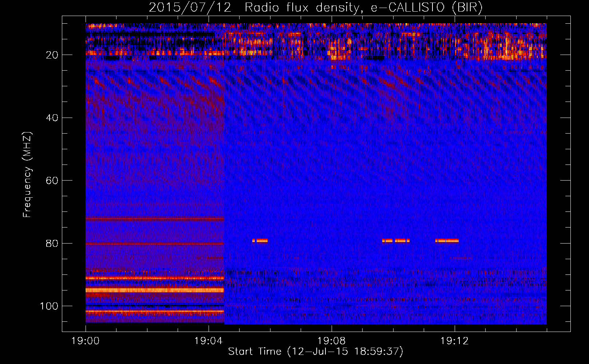The image size is (589, 364).
Task: Click the bright yellow band near 95 MHz
Action: point(155,290)
